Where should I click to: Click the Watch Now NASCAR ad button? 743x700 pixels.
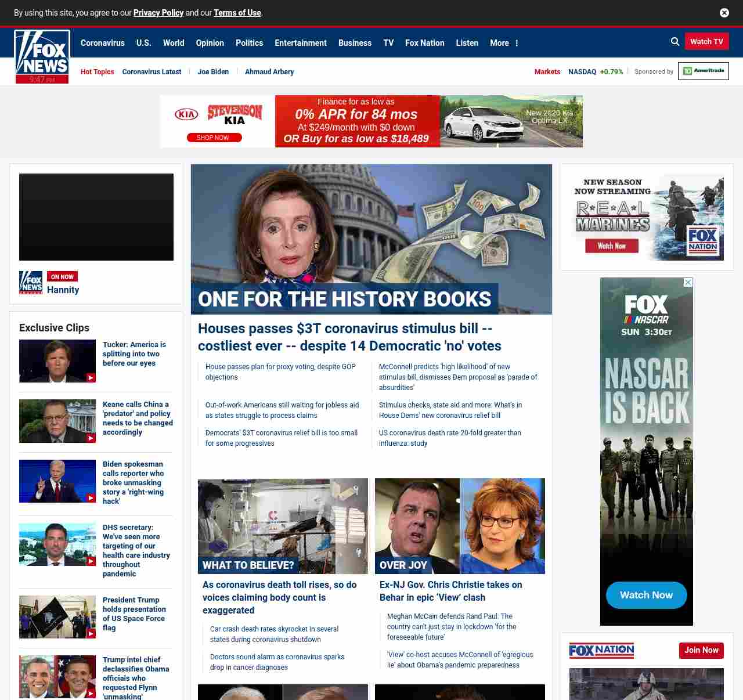(646, 595)
